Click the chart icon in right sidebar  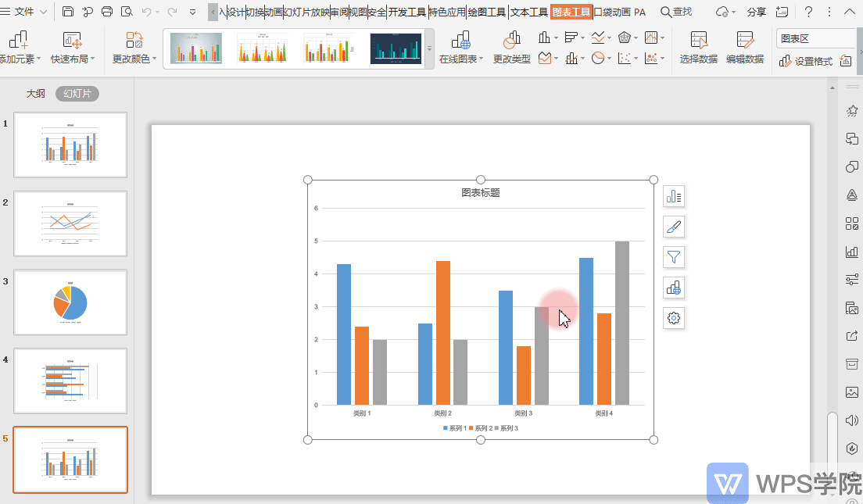pyautogui.click(x=852, y=252)
